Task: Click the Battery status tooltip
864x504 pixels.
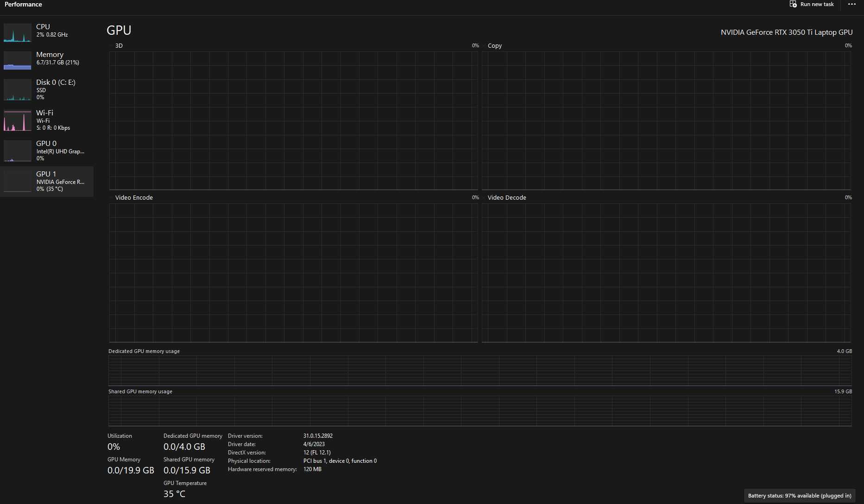Action: 800,496
